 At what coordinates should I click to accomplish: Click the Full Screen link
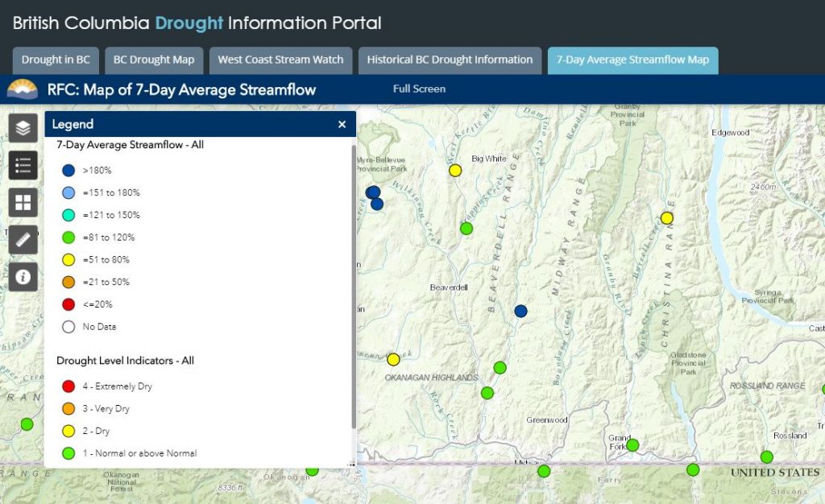[x=419, y=89]
